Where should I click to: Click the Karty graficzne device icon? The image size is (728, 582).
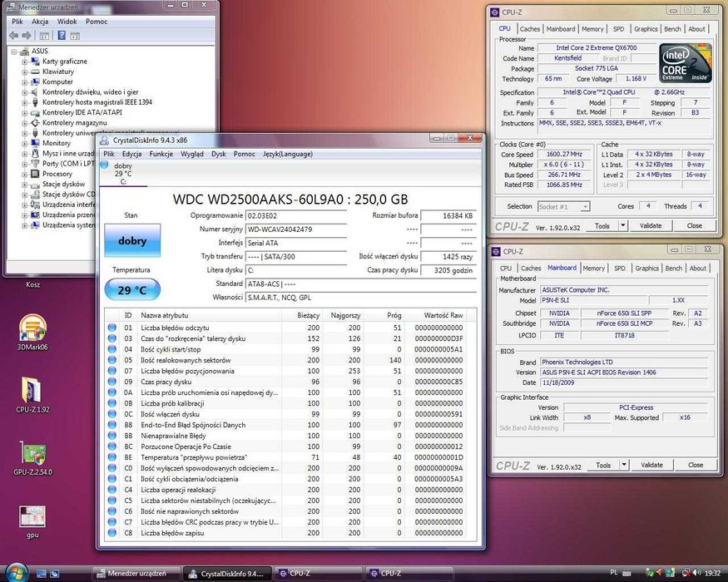click(35, 62)
